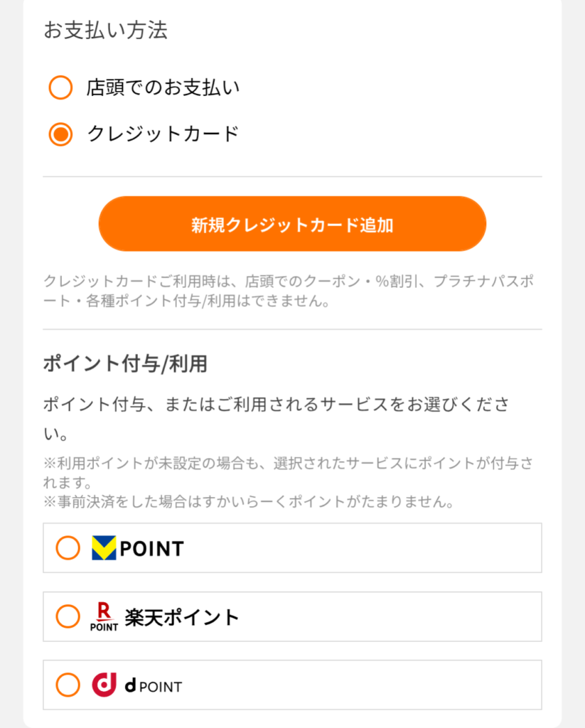Select the d POINT option row
Viewport: 585px width, 728px height.
click(292, 685)
